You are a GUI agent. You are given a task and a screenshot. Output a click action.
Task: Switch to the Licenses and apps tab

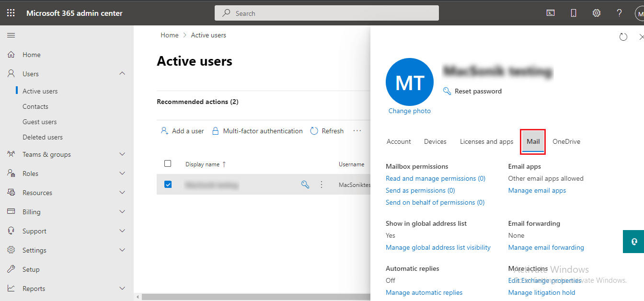click(x=486, y=141)
